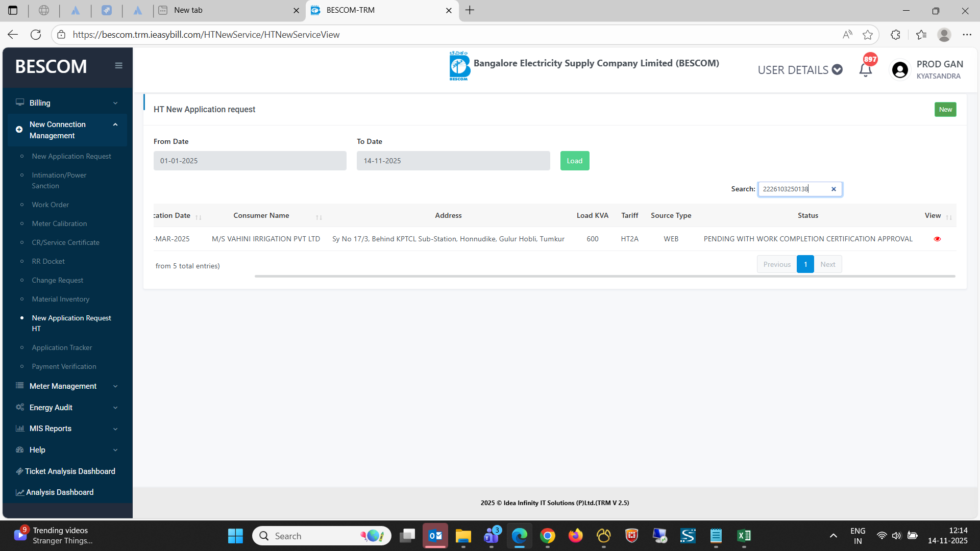
Task: Click the hamburger menu icon beside BESCOM
Action: tap(118, 65)
